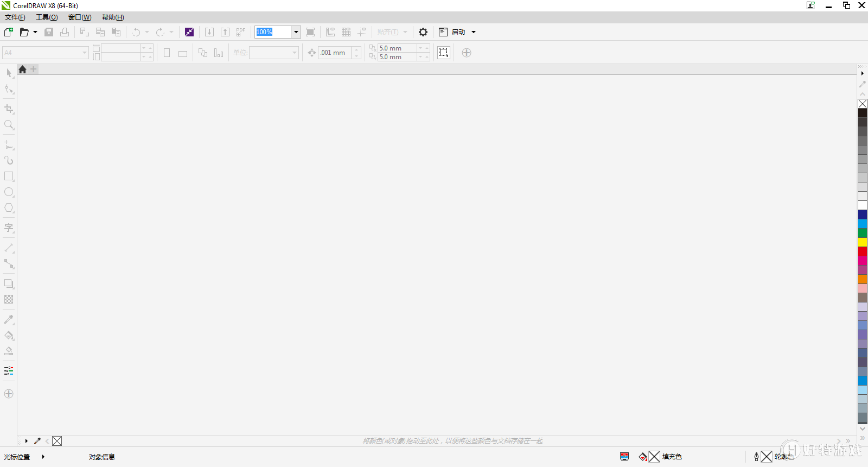The image size is (868, 467).
Task: Click the Publish to PDF icon
Action: (241, 32)
